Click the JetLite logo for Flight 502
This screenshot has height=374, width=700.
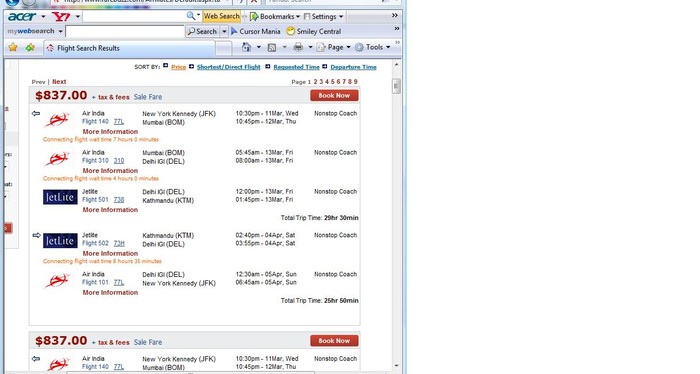pyautogui.click(x=60, y=241)
